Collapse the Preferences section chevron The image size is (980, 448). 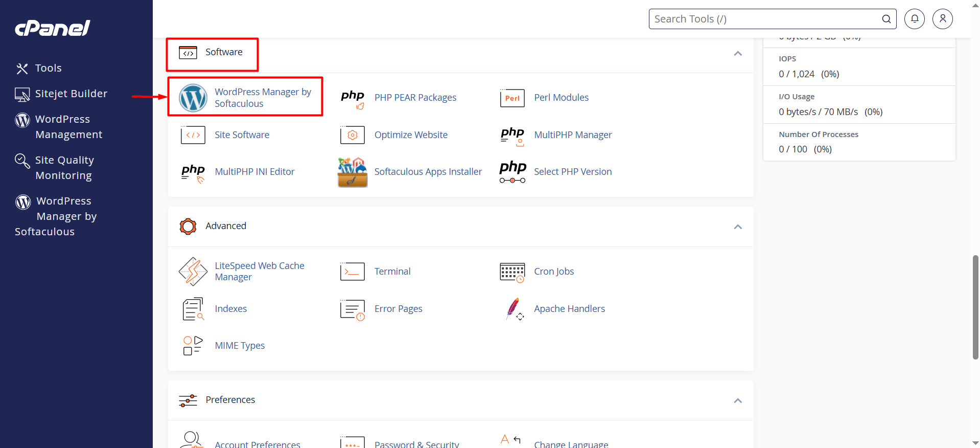738,400
